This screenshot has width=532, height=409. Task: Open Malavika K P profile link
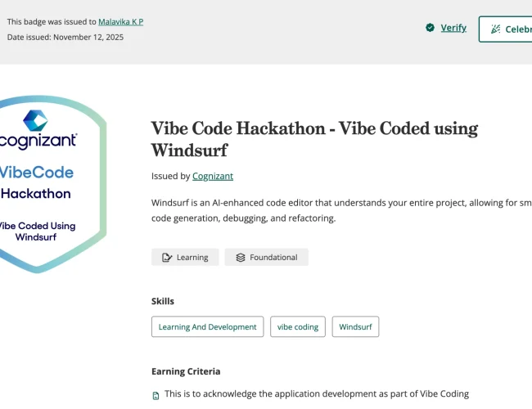(x=121, y=22)
